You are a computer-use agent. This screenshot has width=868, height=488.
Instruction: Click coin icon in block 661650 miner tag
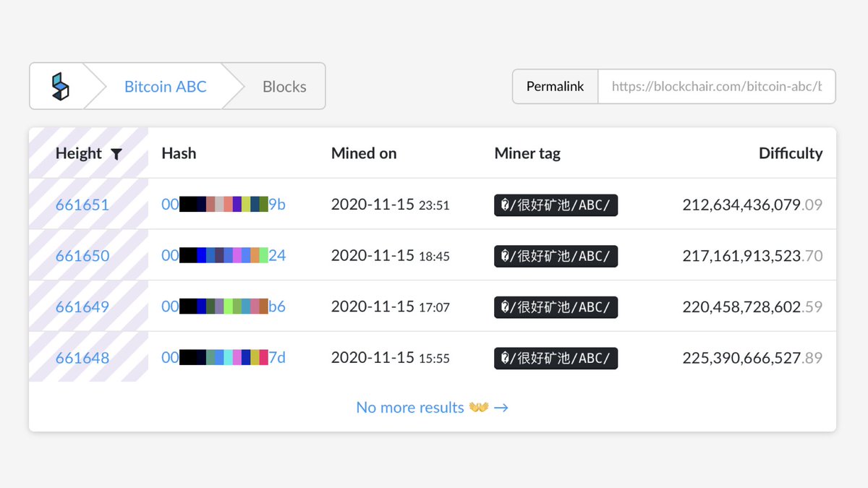(x=504, y=256)
